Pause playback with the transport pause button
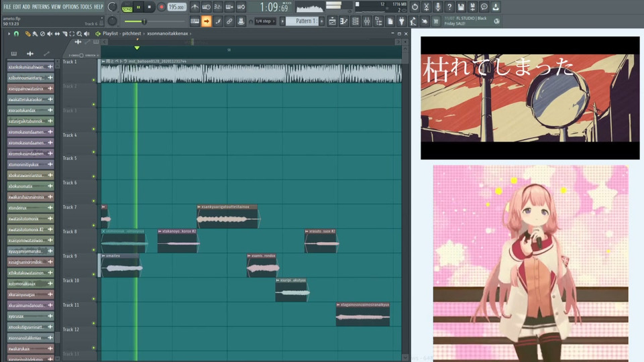 click(138, 7)
